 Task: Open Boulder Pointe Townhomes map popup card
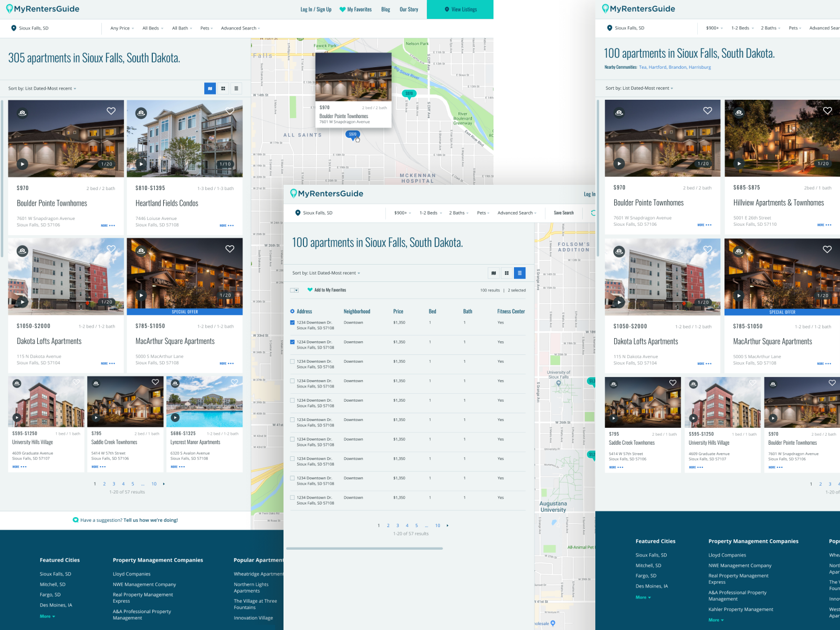point(353,90)
